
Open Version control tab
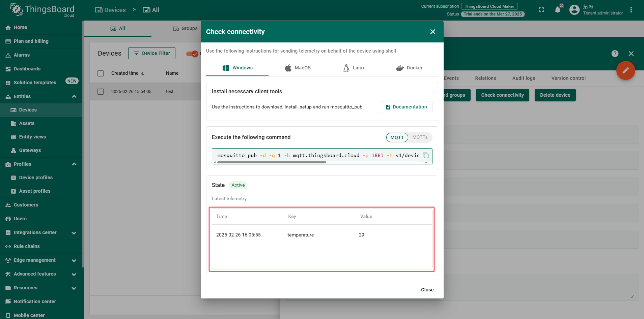pos(568,78)
